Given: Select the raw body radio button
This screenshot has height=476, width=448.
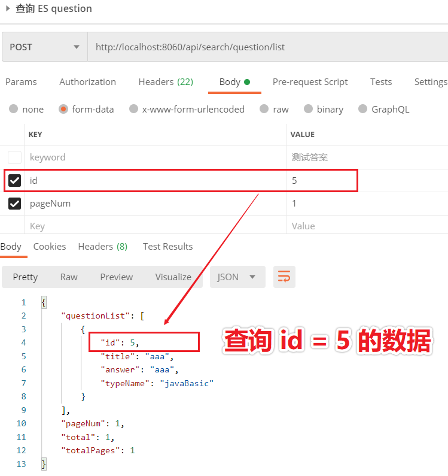Looking at the screenshot, I should (264, 109).
